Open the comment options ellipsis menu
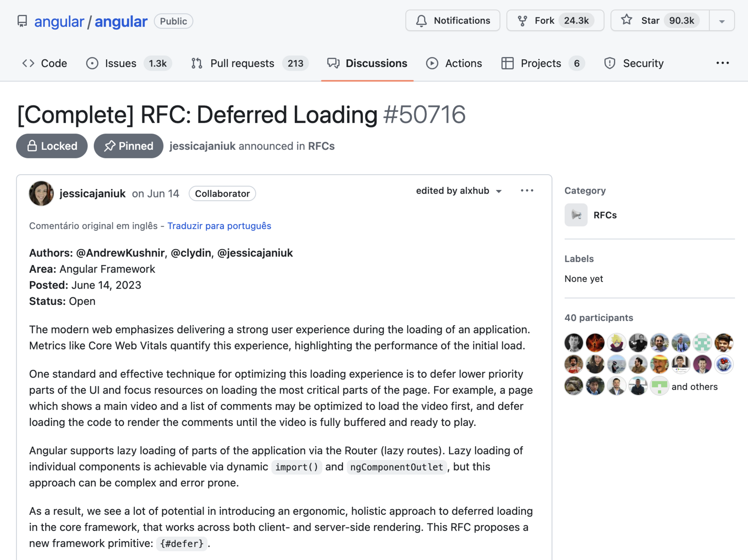748x560 pixels. pyautogui.click(x=527, y=190)
